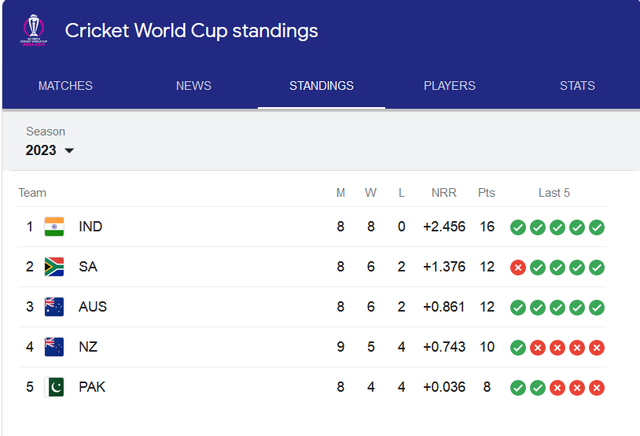Click the Australia flag icon

[x=54, y=307]
